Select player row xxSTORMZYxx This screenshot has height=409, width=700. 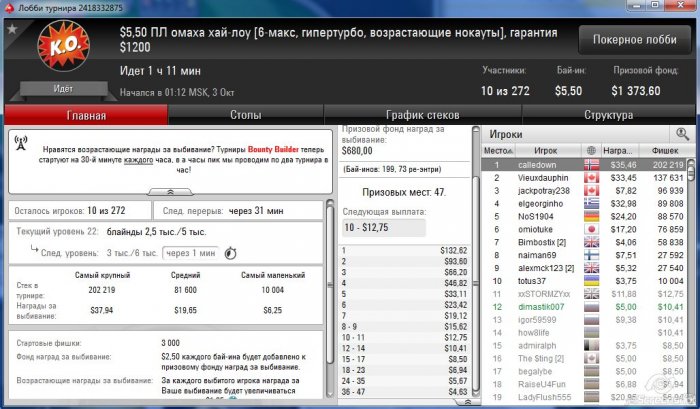point(584,294)
